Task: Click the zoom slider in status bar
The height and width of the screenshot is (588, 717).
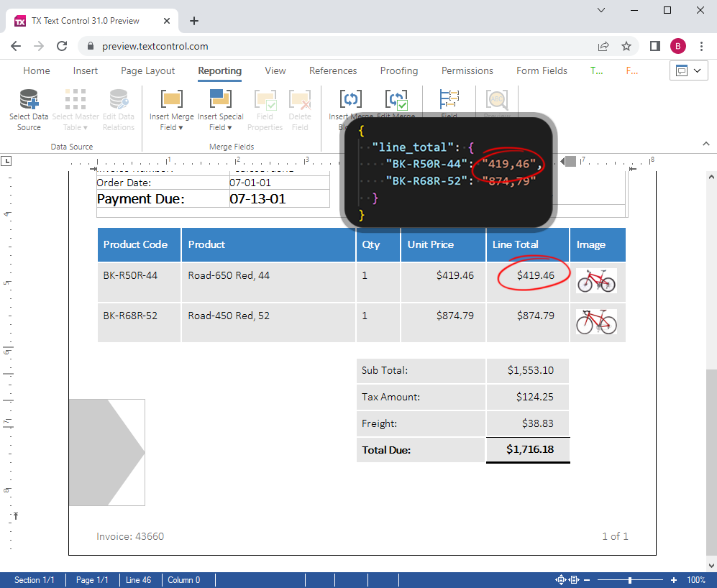Action: pyautogui.click(x=630, y=580)
